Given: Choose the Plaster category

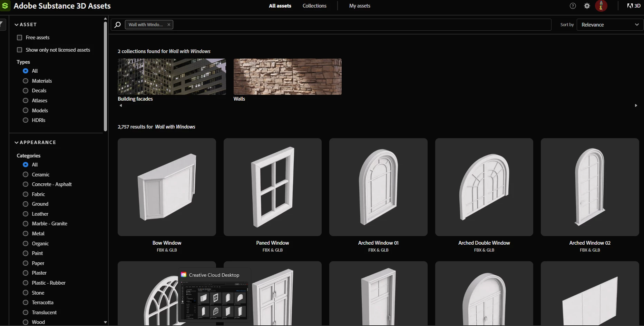Looking at the screenshot, I should [26, 273].
